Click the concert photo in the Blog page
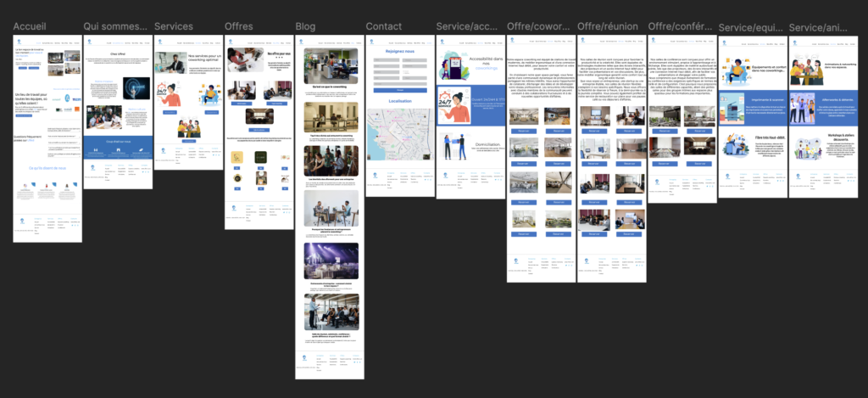 331,257
